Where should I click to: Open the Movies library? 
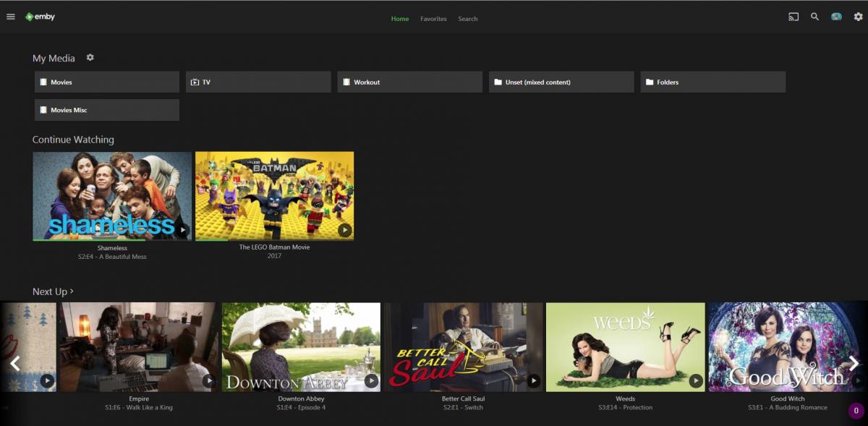[107, 82]
